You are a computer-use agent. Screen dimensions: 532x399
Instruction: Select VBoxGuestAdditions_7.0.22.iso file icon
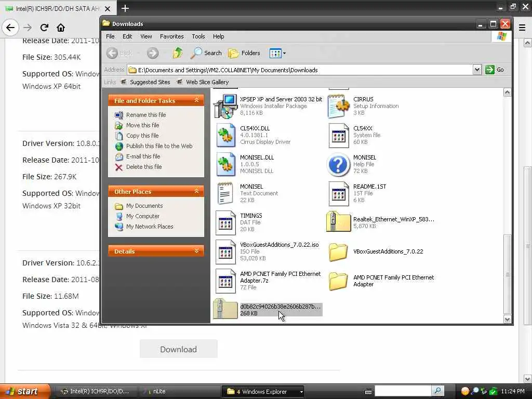(x=225, y=252)
